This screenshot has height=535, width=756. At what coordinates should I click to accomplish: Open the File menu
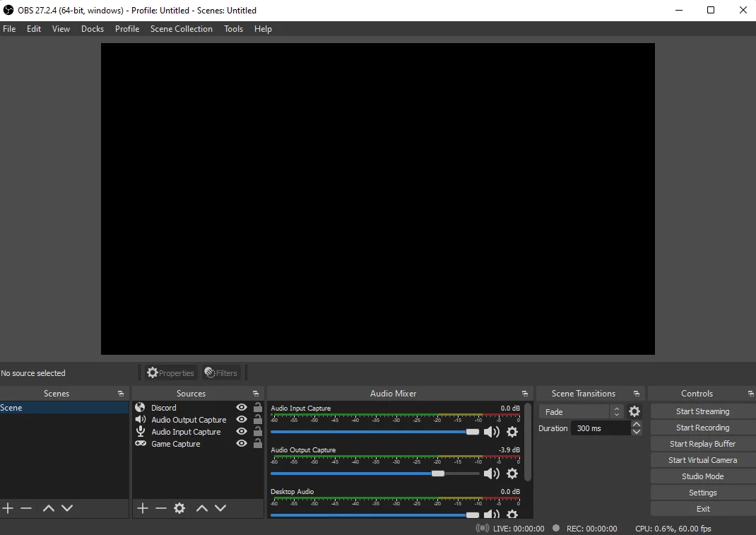tap(9, 29)
